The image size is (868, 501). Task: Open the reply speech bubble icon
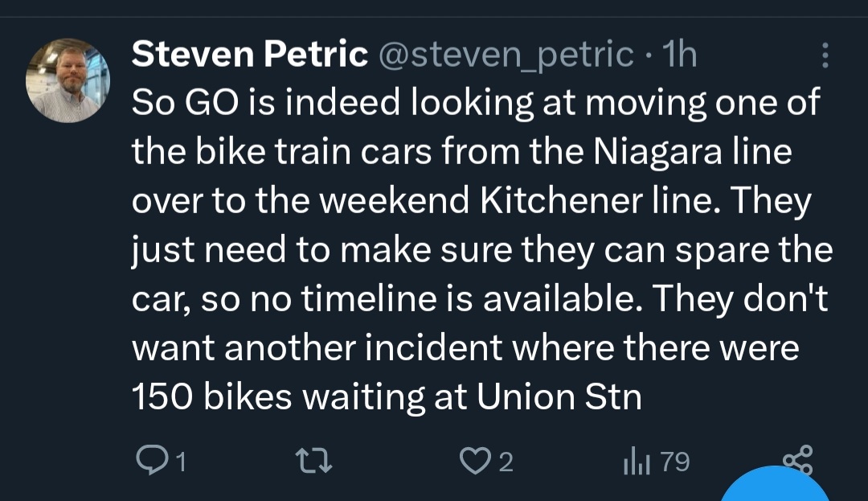pyautogui.click(x=149, y=461)
